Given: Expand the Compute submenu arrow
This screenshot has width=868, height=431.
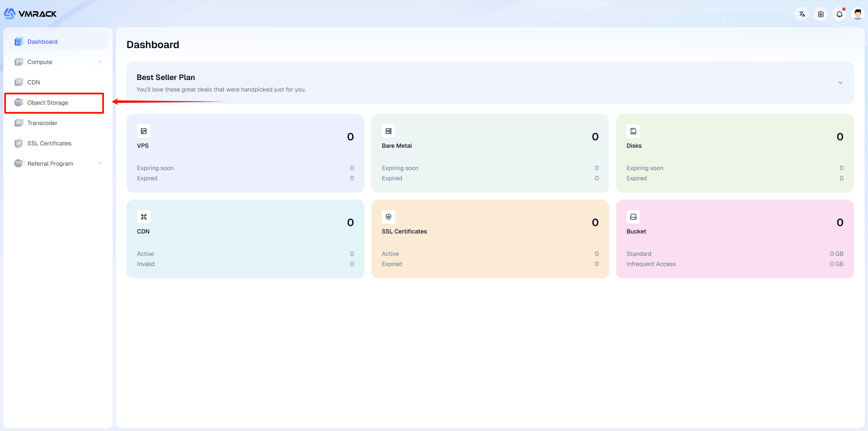Looking at the screenshot, I should coord(99,62).
